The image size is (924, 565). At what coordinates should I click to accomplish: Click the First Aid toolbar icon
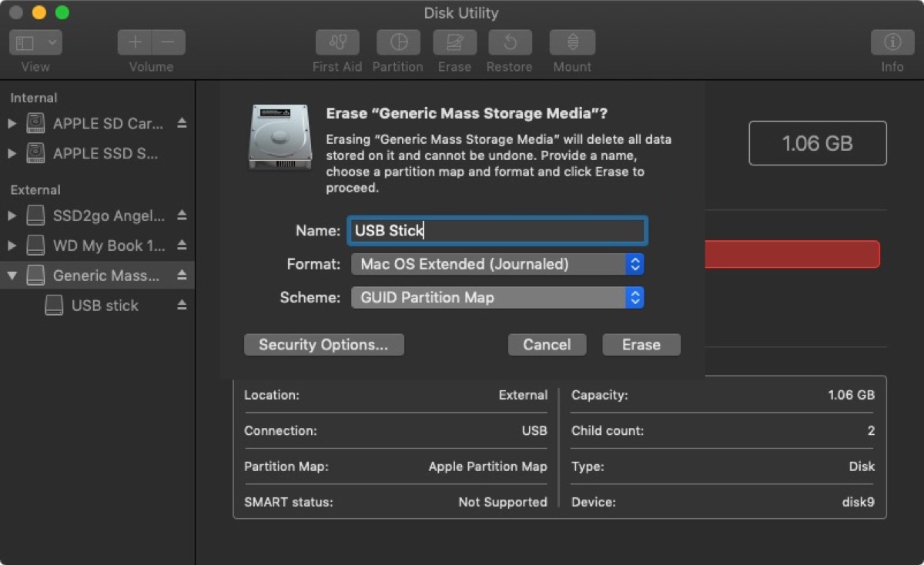(x=337, y=42)
